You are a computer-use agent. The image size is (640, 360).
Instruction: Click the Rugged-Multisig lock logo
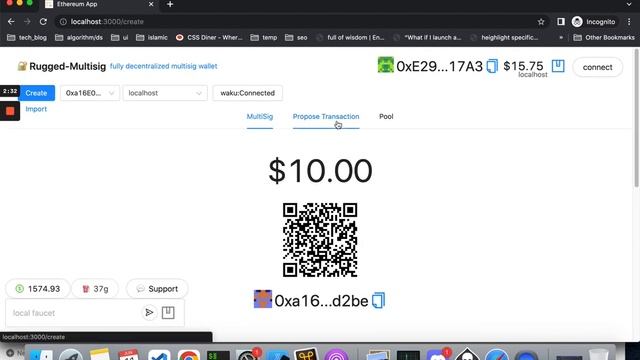22,66
